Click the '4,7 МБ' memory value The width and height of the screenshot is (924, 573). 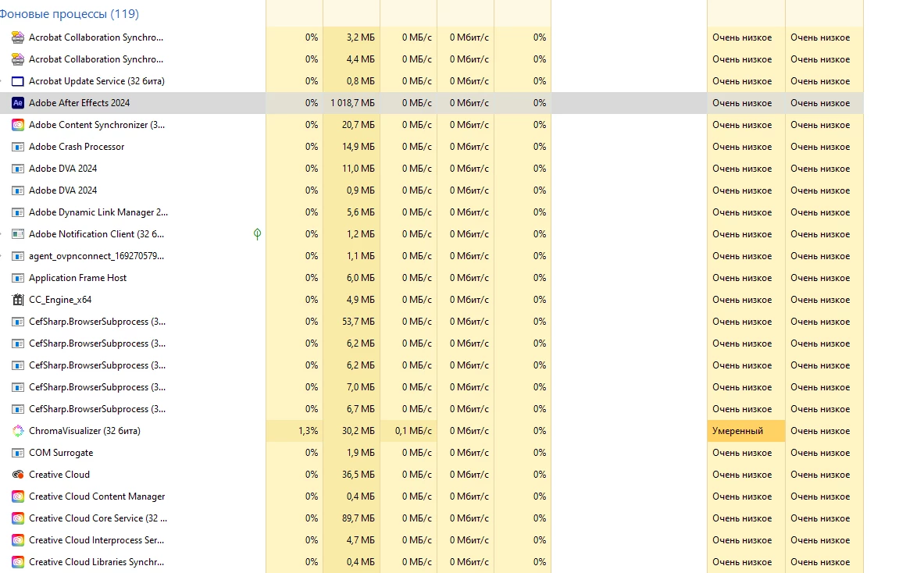coord(361,540)
